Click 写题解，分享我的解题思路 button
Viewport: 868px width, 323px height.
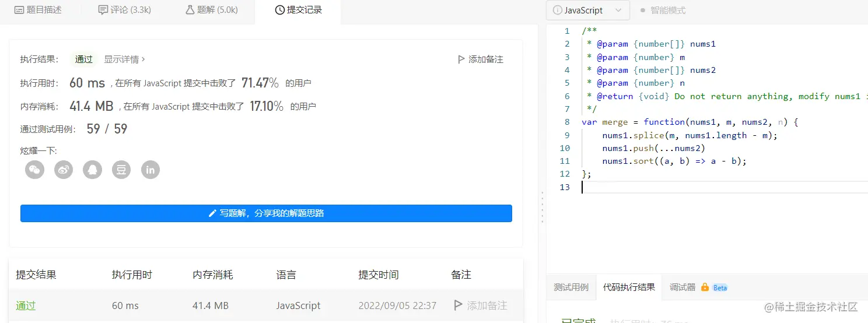pos(266,213)
